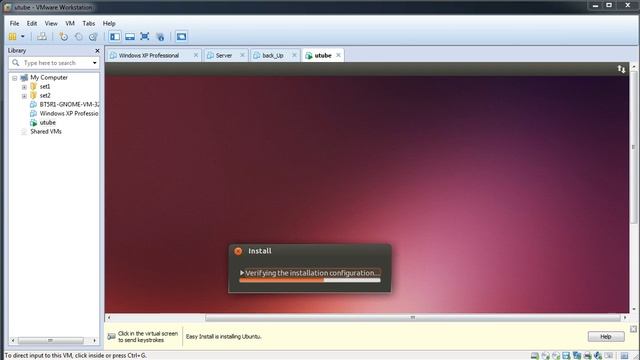
Task: Expand the set1 folder
Action: (24, 87)
